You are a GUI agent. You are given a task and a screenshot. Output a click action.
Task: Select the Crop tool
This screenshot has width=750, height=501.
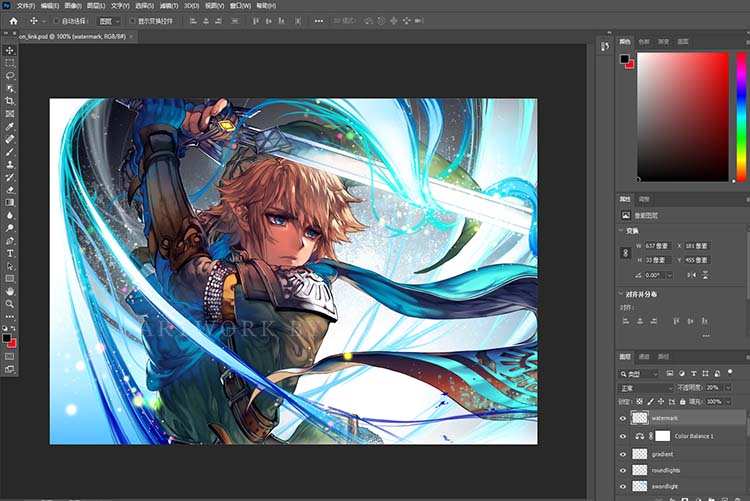[x=10, y=101]
